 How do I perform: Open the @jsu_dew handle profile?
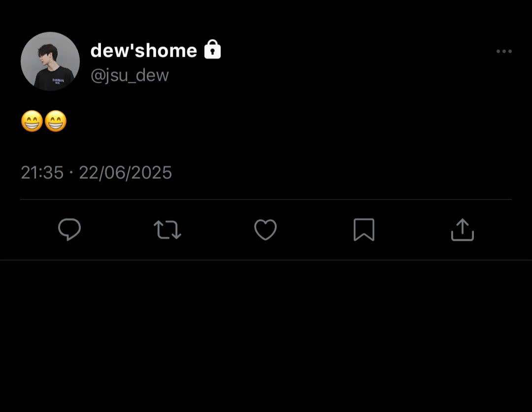click(x=130, y=75)
